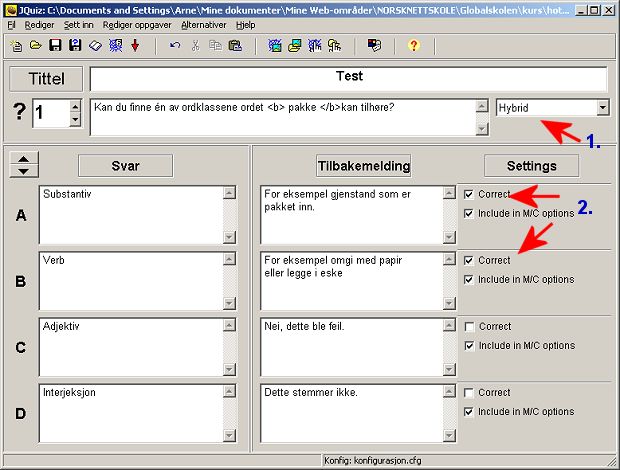Copy selection using the copy icon
The height and width of the screenshot is (470, 620).
coord(215,46)
